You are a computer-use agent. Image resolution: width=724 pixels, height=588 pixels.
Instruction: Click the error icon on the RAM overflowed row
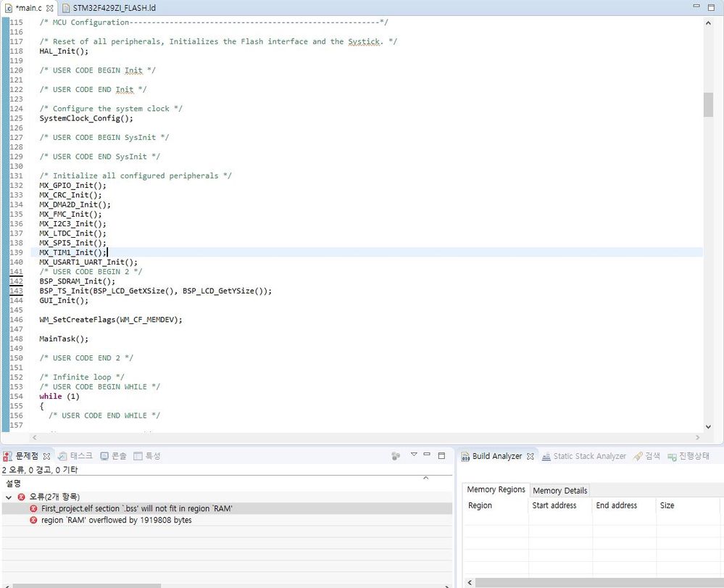pyautogui.click(x=33, y=520)
